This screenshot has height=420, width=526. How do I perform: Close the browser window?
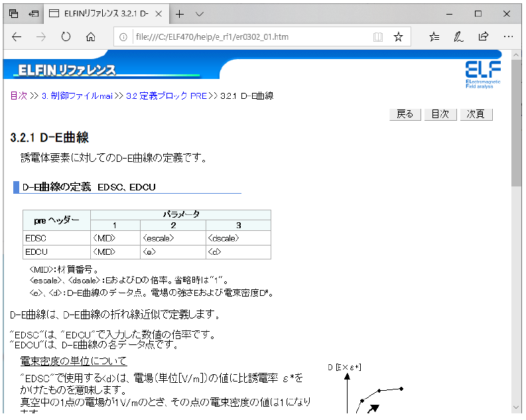[507, 14]
